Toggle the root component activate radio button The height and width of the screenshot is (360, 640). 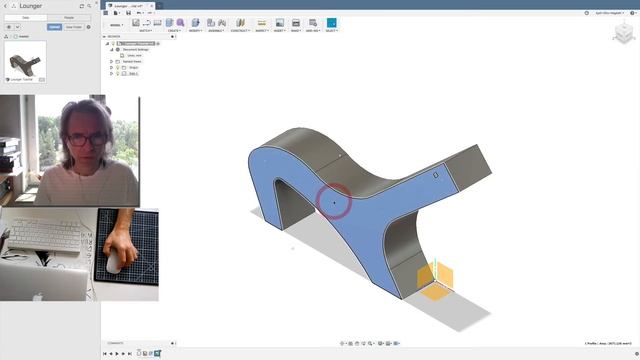158,43
